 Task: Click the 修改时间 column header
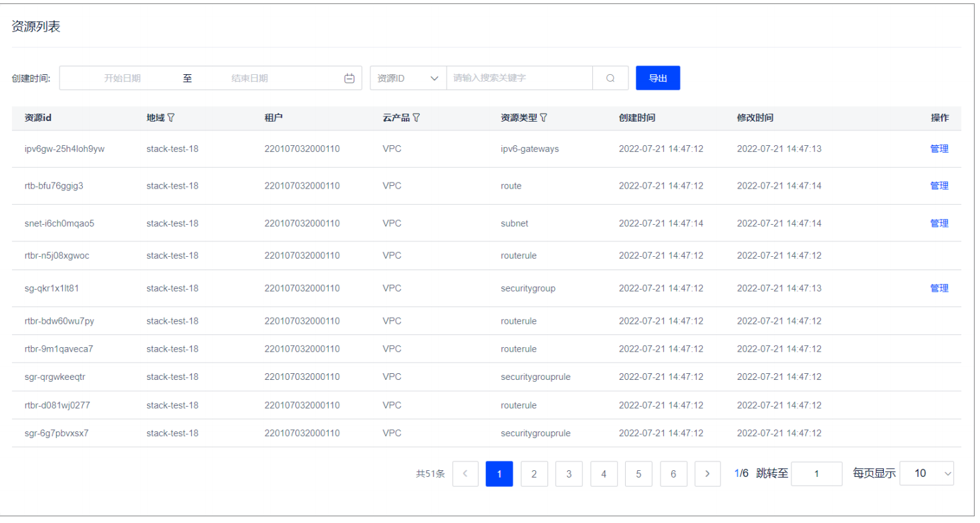tap(755, 118)
